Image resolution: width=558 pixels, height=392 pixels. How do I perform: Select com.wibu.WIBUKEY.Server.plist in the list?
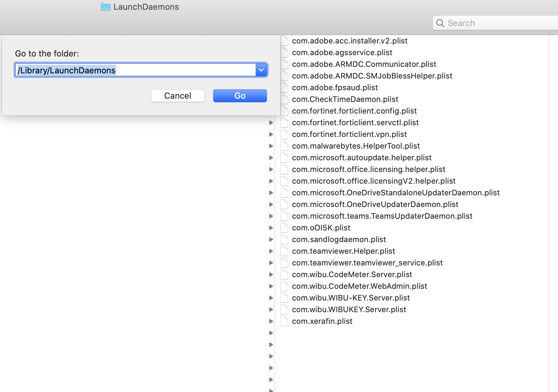point(349,310)
